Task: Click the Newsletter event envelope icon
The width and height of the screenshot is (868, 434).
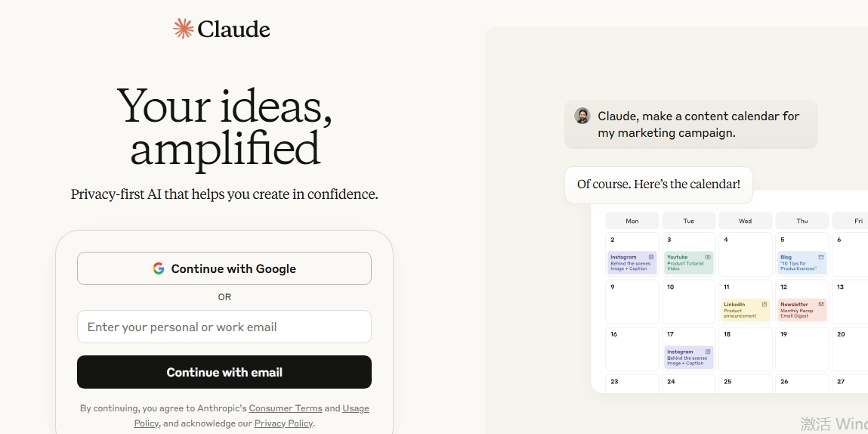Action: (821, 305)
